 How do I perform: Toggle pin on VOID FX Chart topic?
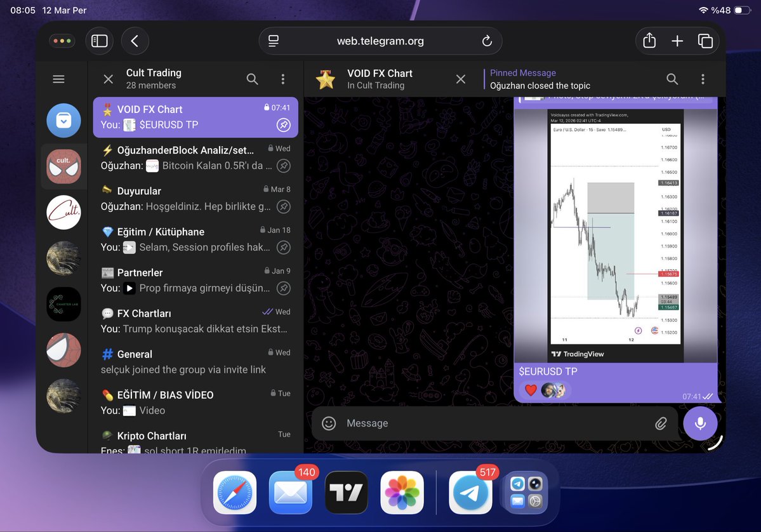(x=284, y=125)
